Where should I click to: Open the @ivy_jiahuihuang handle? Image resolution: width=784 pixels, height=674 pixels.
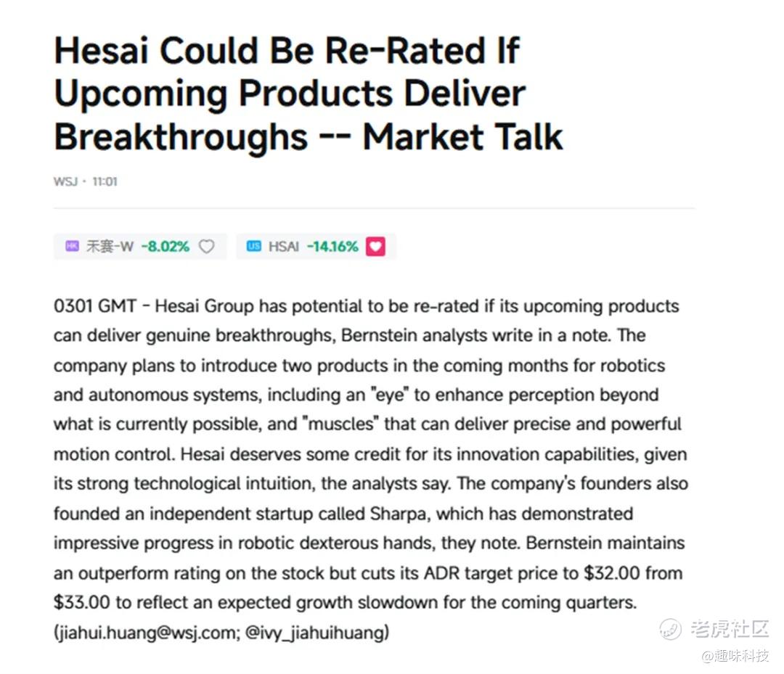tap(316, 633)
